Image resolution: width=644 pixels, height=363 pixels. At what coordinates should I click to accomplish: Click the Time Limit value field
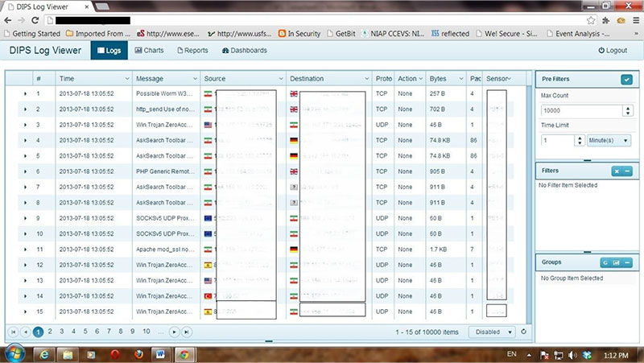557,140
